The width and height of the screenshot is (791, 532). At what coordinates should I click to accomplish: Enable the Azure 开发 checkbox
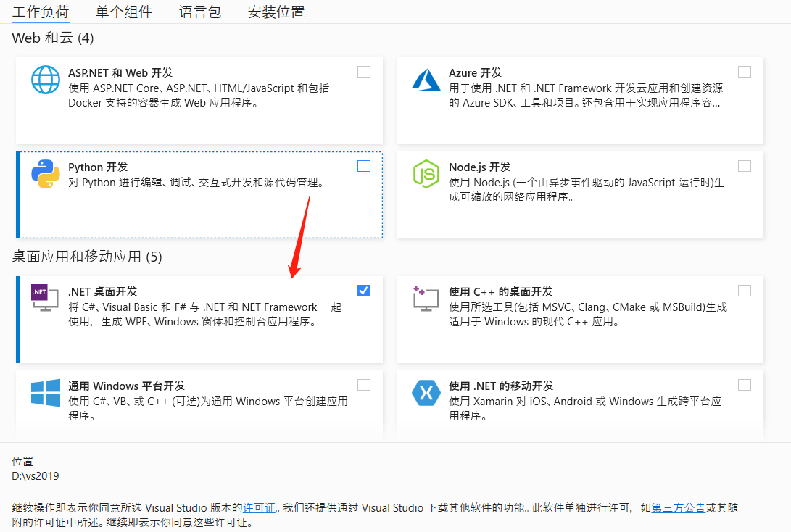745,72
